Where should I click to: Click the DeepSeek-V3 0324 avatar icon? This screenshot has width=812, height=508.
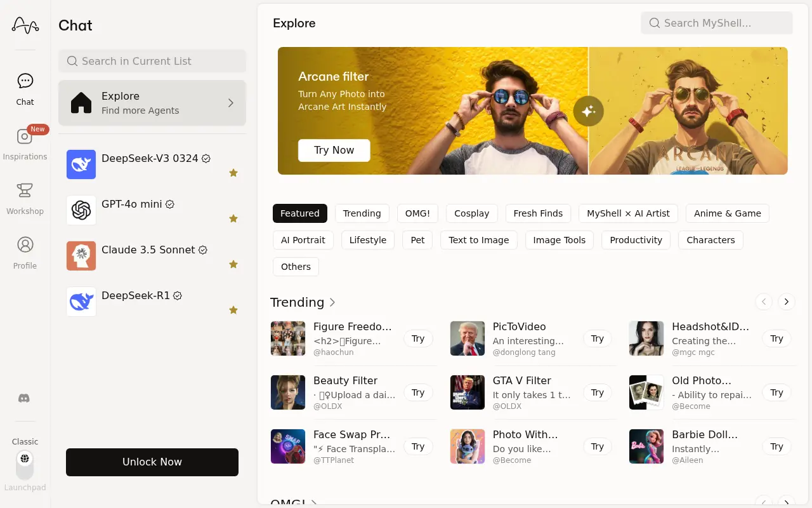pyautogui.click(x=81, y=164)
